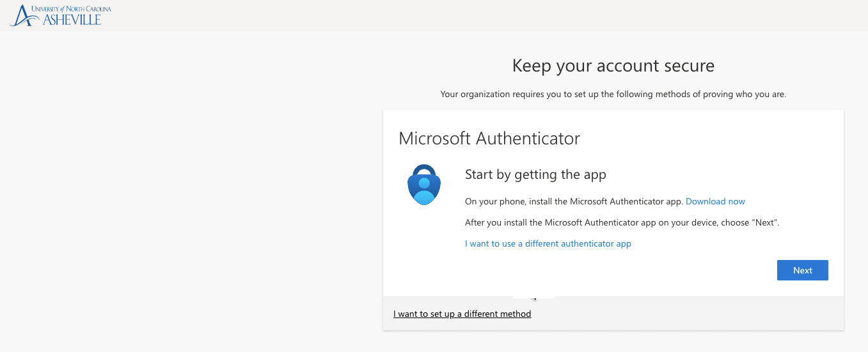This screenshot has height=352, width=868.
Task: Click the ASHEVILLE wordmark in the logo
Action: click(x=71, y=20)
